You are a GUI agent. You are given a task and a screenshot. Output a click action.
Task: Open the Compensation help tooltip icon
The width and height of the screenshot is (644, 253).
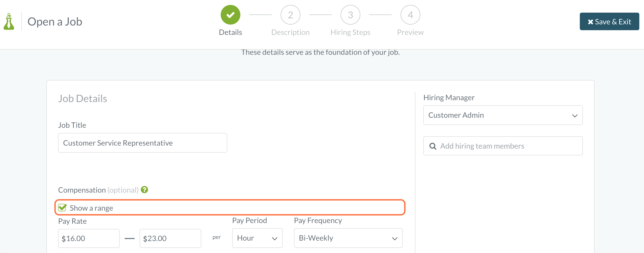pyautogui.click(x=145, y=190)
